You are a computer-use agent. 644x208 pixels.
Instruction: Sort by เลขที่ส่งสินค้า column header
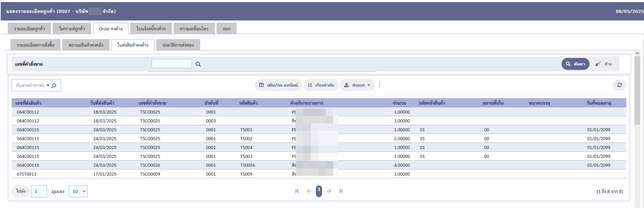point(28,103)
